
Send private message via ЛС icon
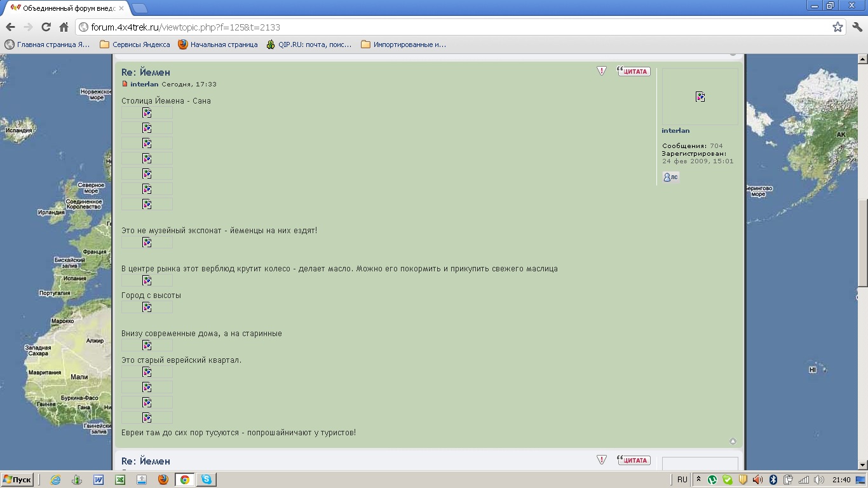(670, 177)
